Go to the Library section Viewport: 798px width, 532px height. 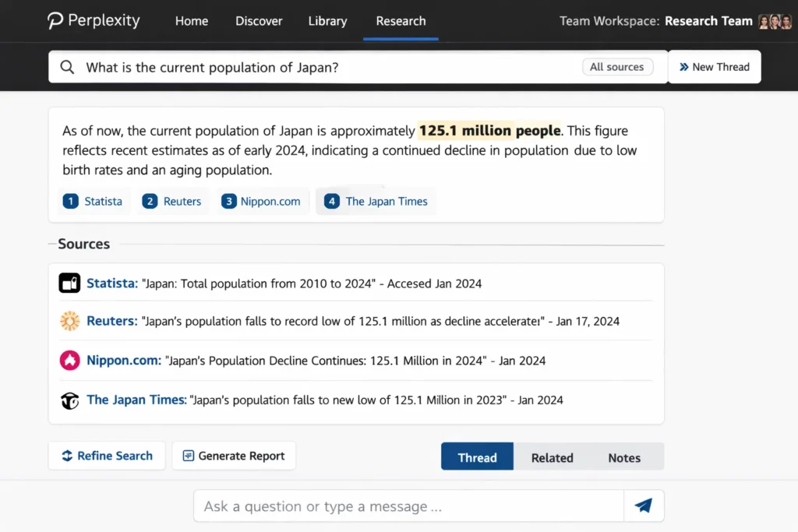click(327, 21)
